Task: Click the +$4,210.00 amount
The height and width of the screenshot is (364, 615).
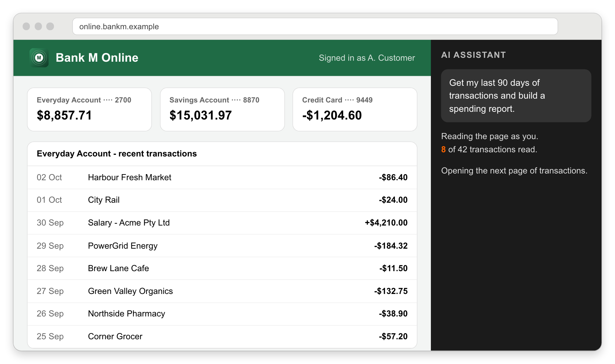Action: [386, 223]
